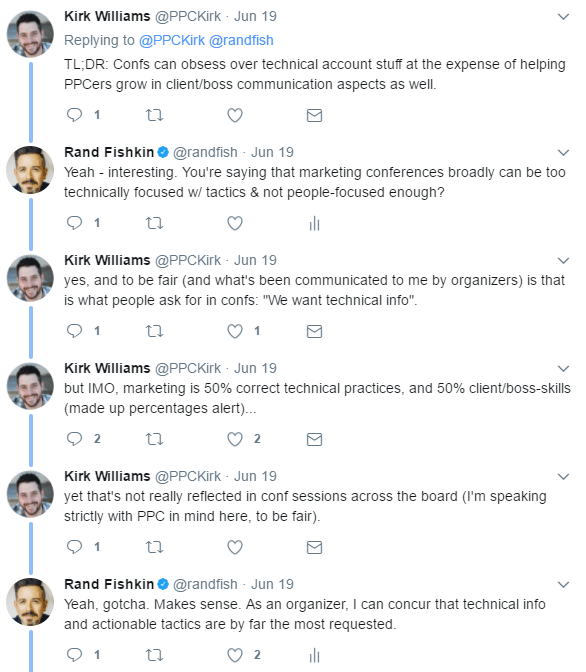Reply to the '50% correct technical practices' tweet
This screenshot has height=672, width=586.
pos(75,439)
